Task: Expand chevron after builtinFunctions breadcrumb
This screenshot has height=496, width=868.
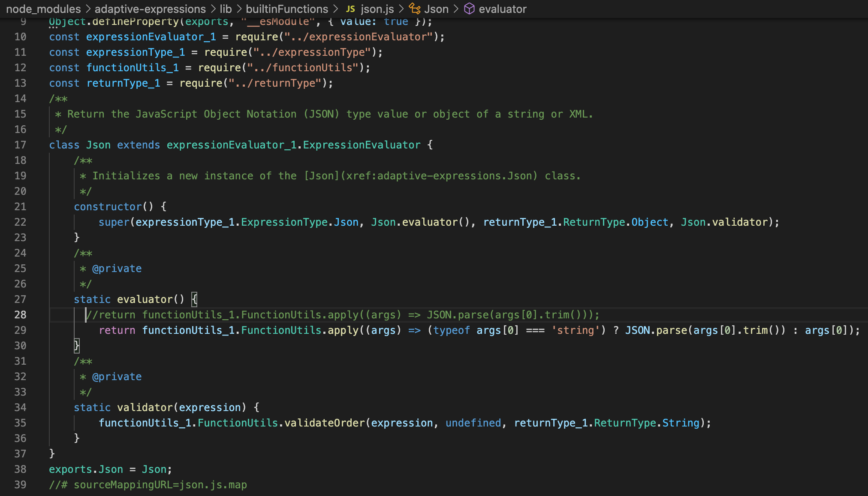Action: pyautogui.click(x=335, y=9)
